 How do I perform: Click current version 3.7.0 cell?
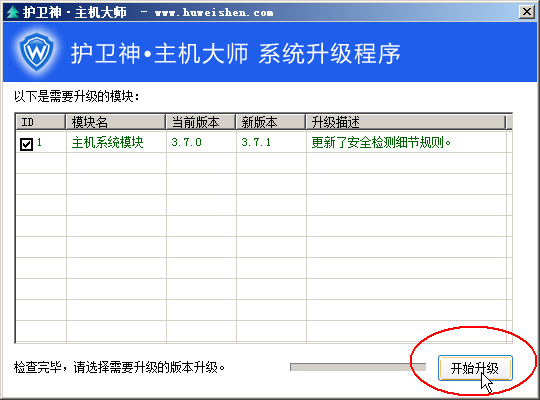[x=186, y=142]
